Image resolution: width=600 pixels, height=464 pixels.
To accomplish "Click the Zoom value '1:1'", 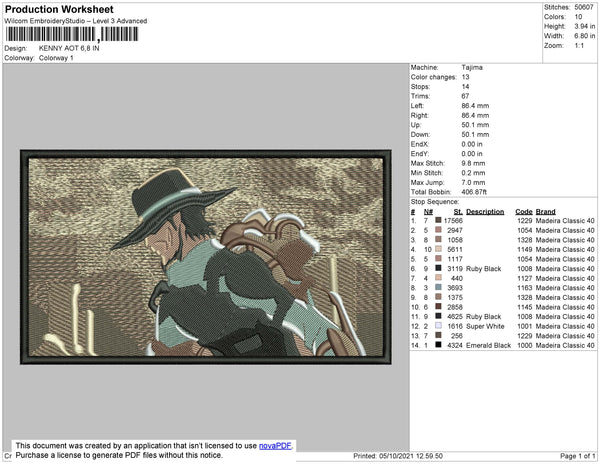I will point(579,46).
